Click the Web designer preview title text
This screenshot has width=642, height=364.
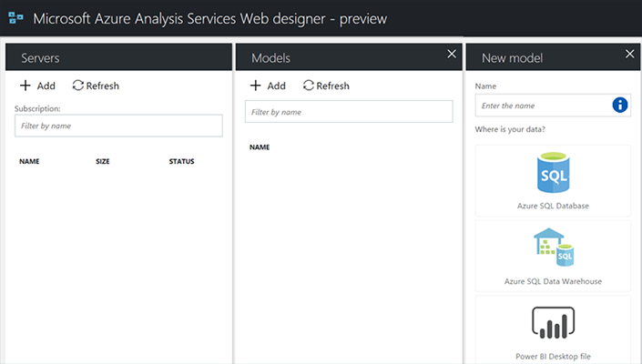210,18
